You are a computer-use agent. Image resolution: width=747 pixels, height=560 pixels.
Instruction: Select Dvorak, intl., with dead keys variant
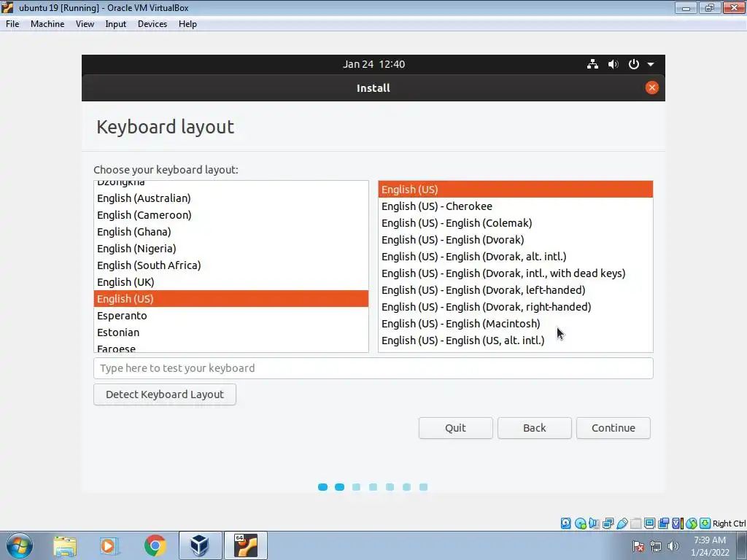(516, 273)
